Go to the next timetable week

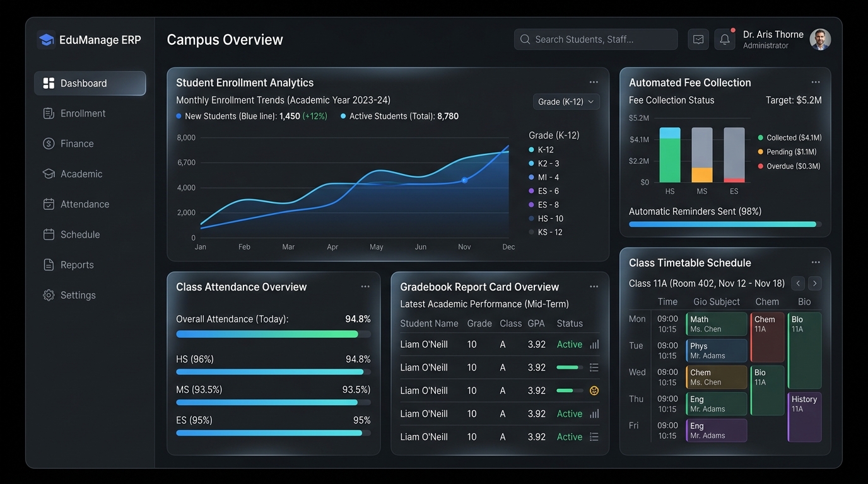[815, 284]
